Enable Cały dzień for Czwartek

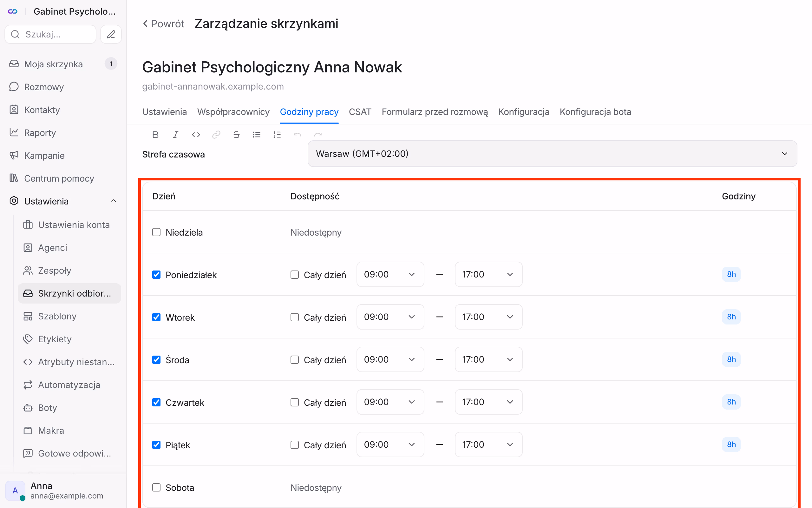(295, 402)
